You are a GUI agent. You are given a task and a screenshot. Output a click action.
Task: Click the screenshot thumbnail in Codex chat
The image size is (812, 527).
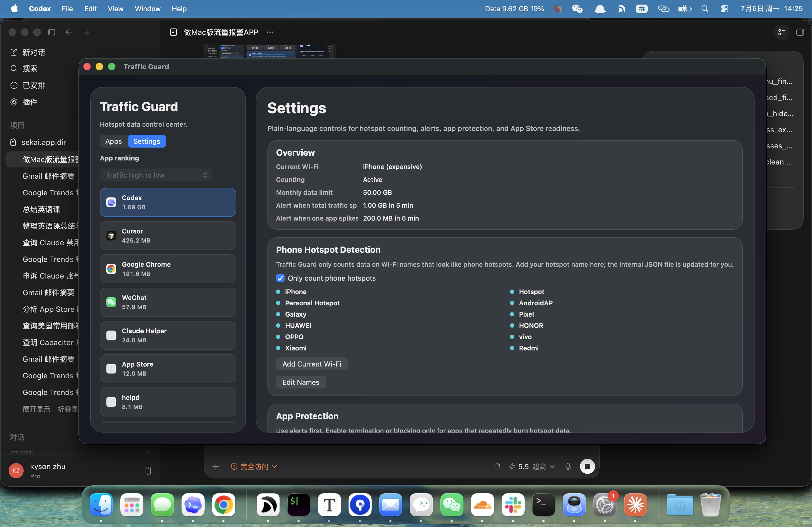click(270, 51)
